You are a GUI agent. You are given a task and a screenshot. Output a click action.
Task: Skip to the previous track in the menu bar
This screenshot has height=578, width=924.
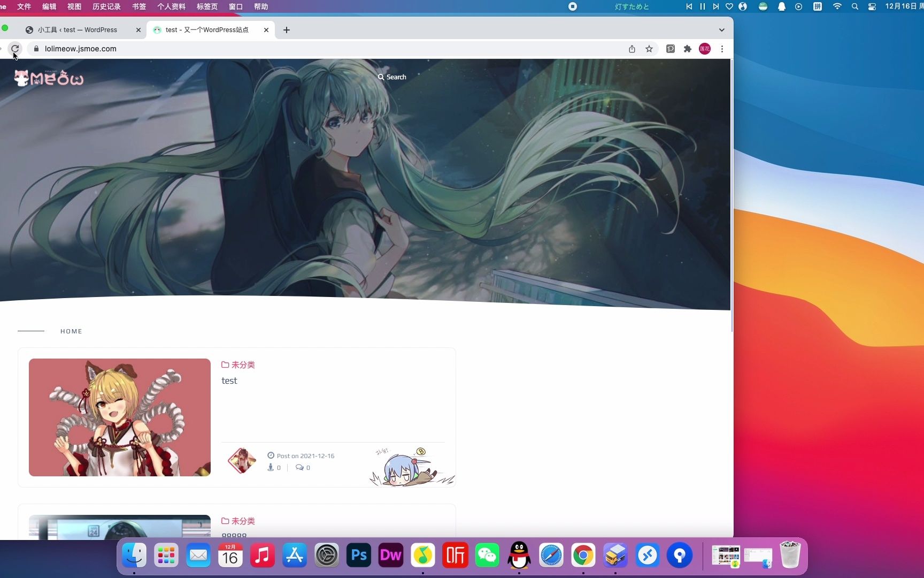689,6
